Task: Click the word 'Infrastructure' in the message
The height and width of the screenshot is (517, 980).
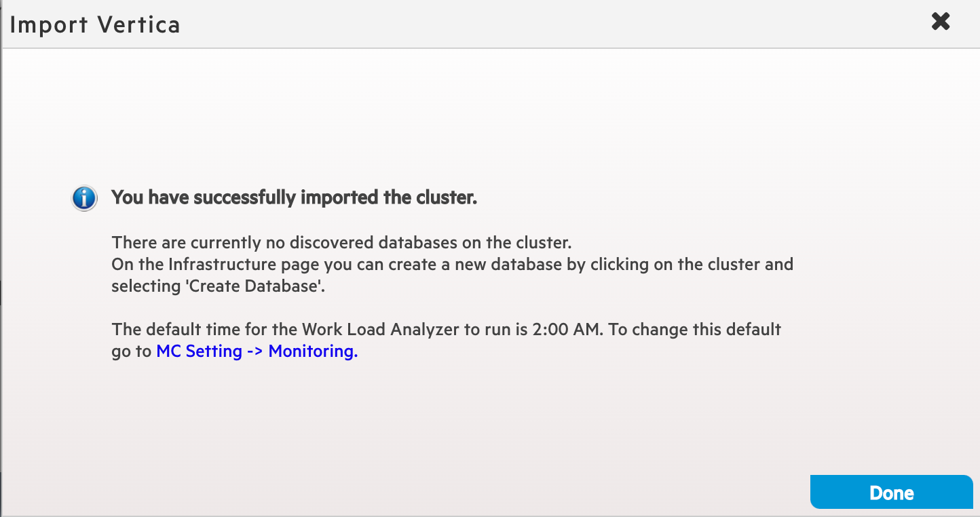Action: (x=216, y=264)
